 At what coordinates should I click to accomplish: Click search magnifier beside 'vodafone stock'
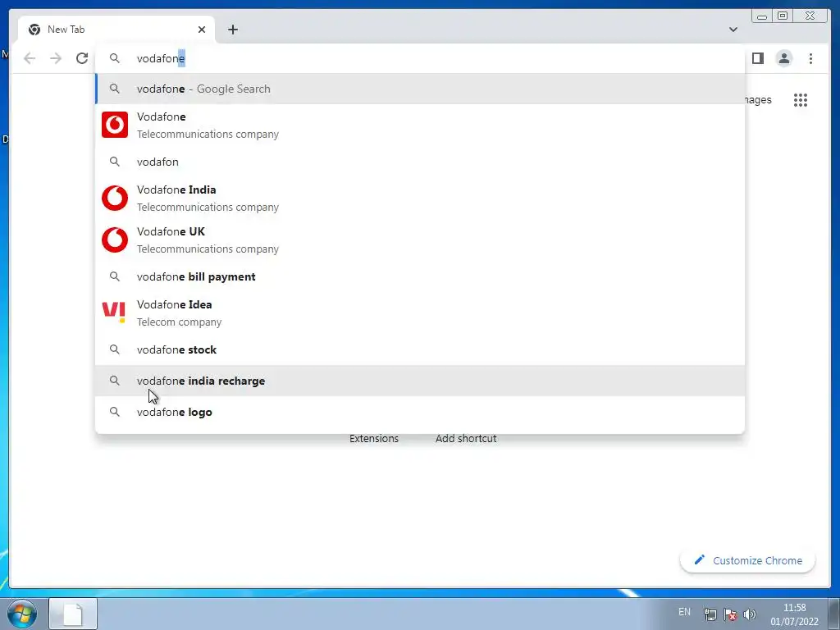[115, 349]
